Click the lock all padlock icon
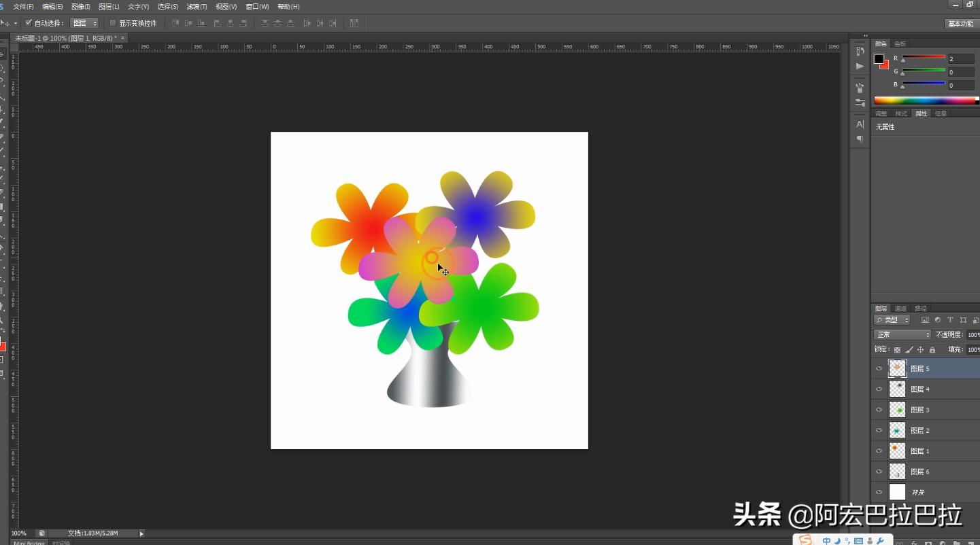Screen dimensions: 980x545 [932, 350]
